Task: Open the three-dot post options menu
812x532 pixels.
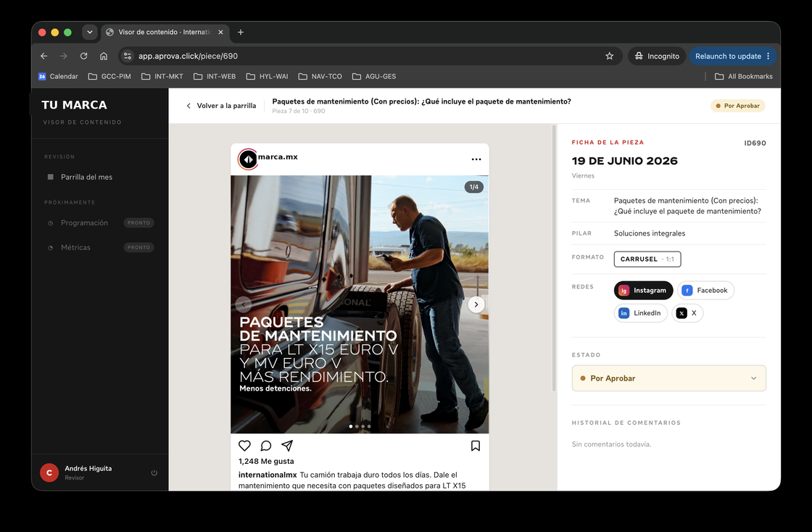Action: click(x=476, y=159)
